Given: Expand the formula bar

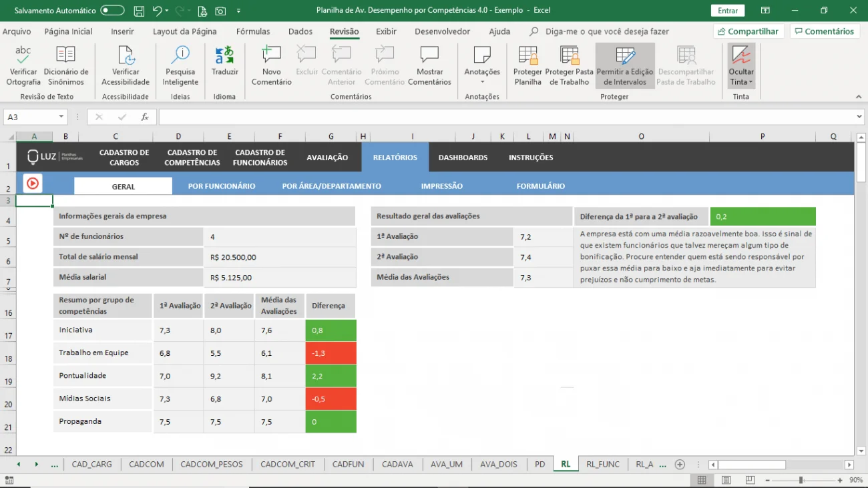Looking at the screenshot, I should [859, 117].
